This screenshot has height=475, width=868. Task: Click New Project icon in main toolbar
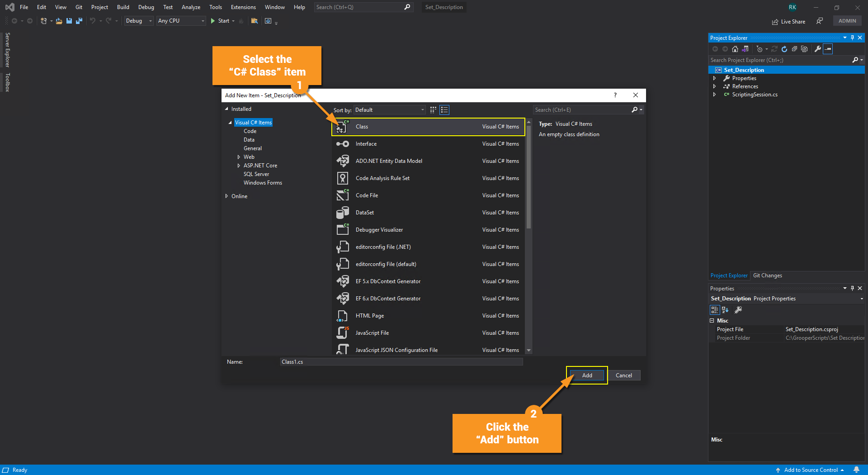(44, 21)
